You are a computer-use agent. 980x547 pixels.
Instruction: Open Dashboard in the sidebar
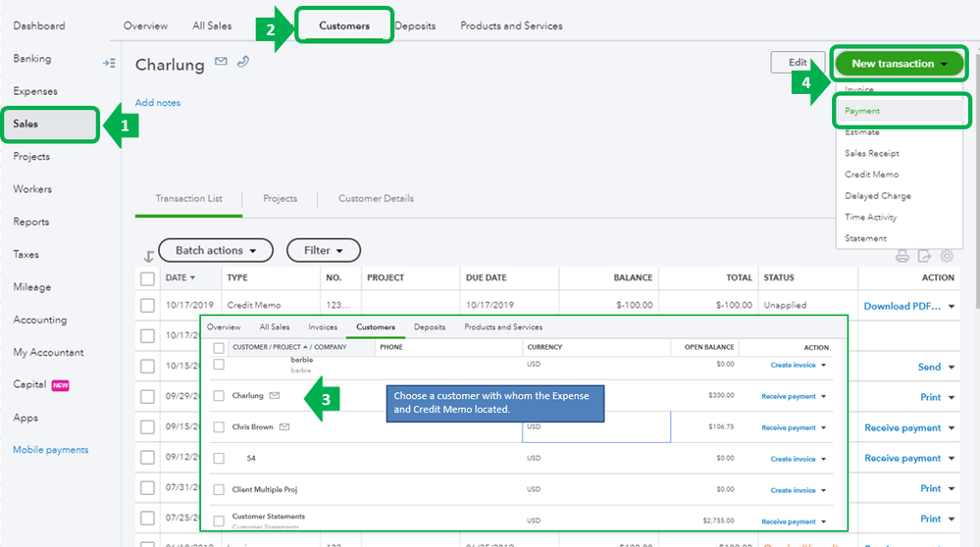[39, 25]
